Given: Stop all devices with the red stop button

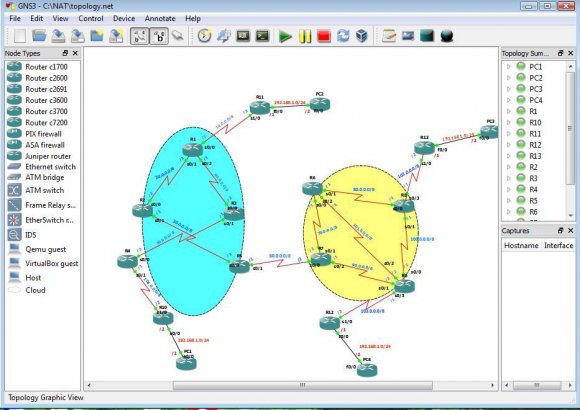Looking at the screenshot, I should point(324,36).
